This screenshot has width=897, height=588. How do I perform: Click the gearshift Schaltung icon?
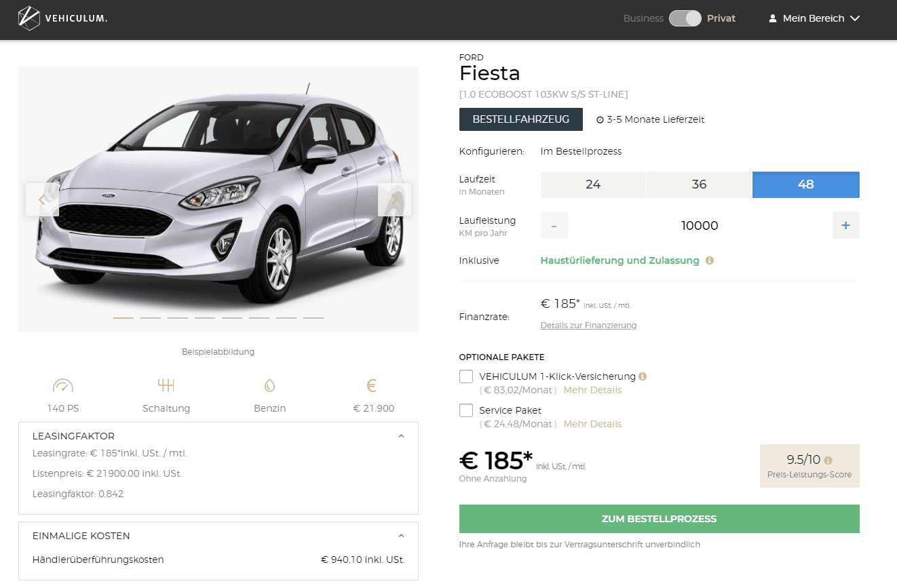tap(166, 386)
